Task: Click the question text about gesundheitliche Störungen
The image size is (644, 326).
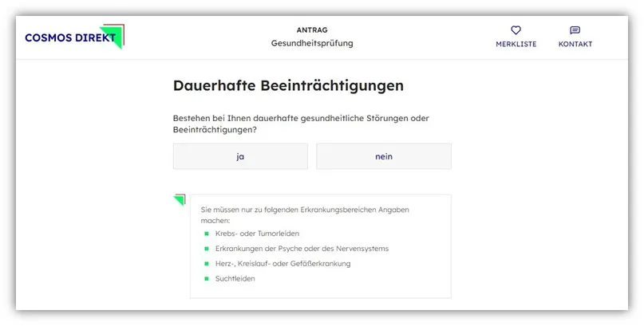Action: [x=301, y=124]
